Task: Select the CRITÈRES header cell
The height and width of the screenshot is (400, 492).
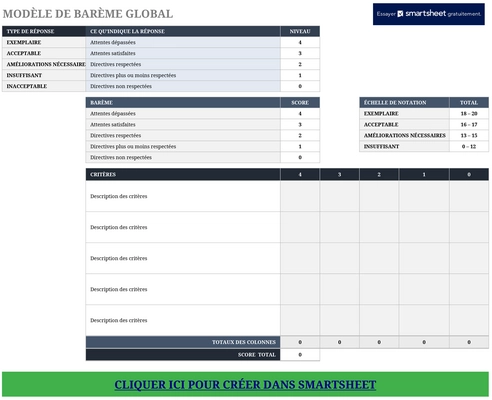Action: (x=183, y=175)
